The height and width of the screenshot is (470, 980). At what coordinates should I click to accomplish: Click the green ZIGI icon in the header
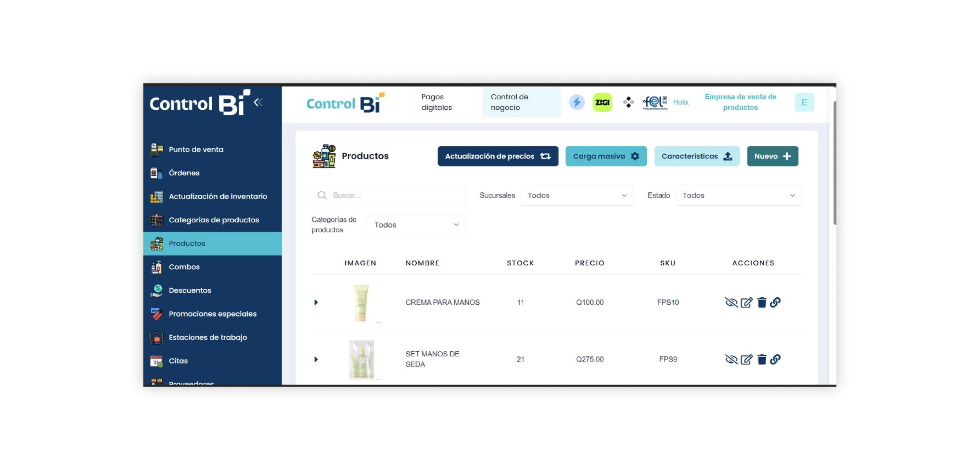click(602, 102)
